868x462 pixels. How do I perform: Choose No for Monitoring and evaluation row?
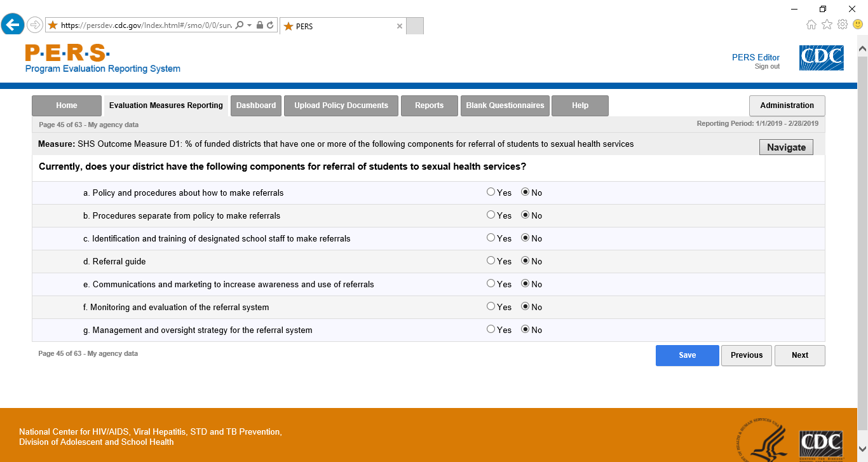[x=526, y=306]
